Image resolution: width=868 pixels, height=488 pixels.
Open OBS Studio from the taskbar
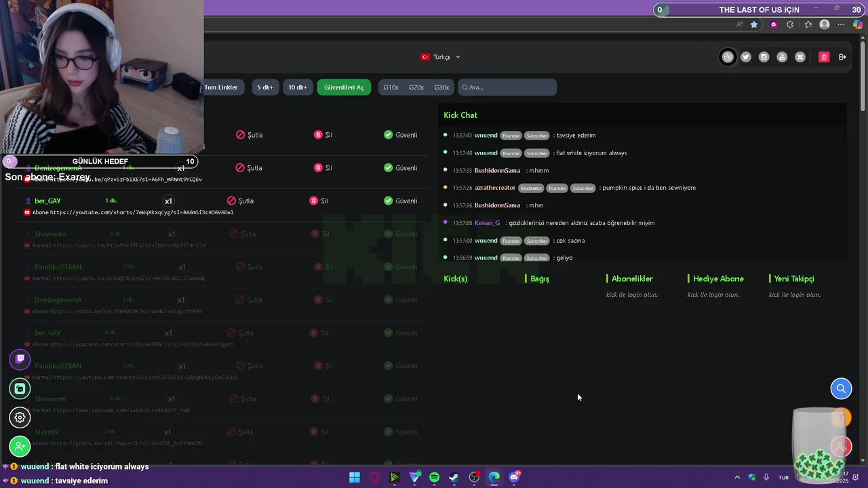474,477
